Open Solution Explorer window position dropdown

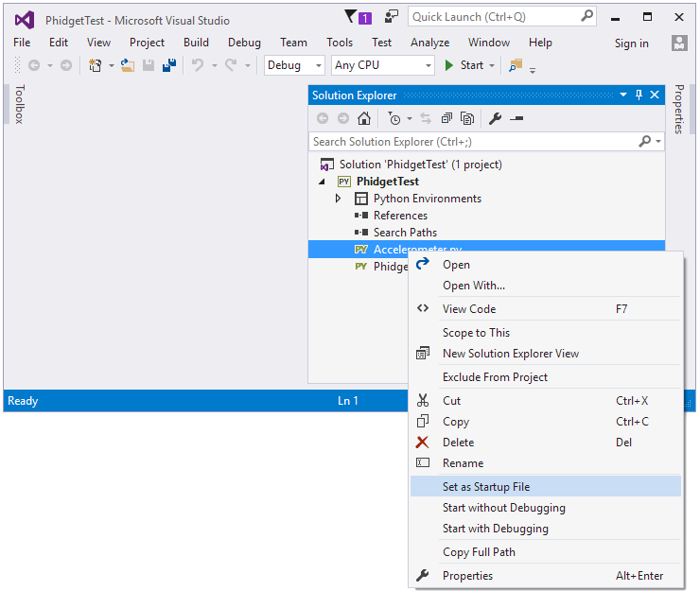point(623,96)
